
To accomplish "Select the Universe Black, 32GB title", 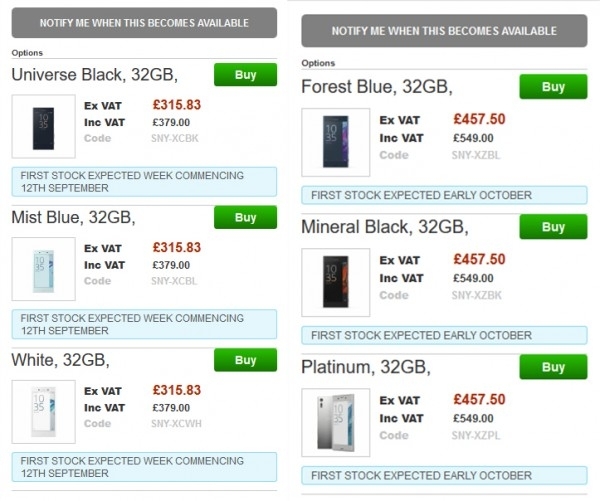I will [95, 75].
